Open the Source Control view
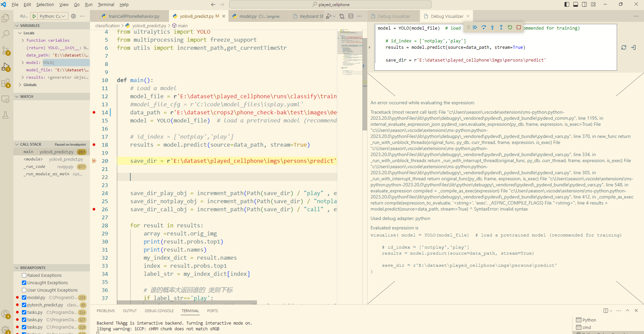This screenshot has height=334, width=644. tap(6, 50)
